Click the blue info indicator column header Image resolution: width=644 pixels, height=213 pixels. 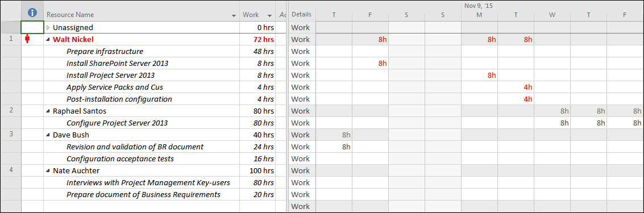click(32, 14)
